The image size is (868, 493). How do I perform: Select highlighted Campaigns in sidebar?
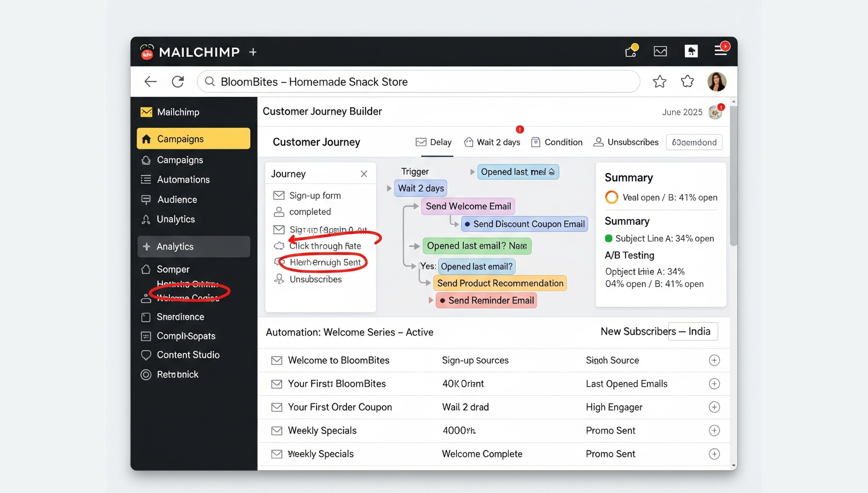[193, 139]
